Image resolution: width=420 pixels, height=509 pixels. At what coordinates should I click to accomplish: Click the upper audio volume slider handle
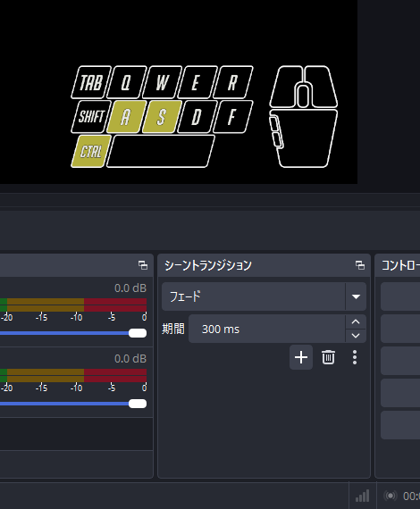(x=138, y=333)
